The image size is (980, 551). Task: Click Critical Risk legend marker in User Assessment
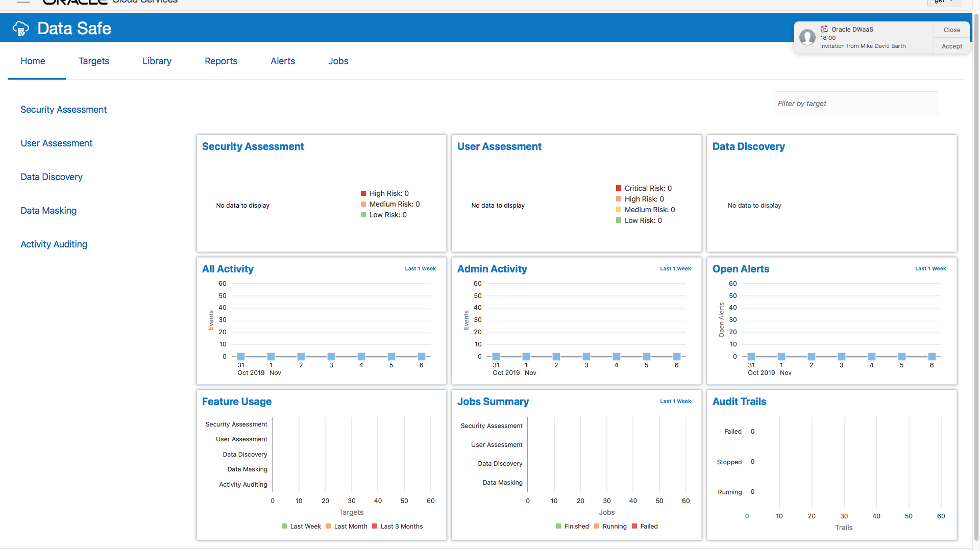pyautogui.click(x=619, y=188)
